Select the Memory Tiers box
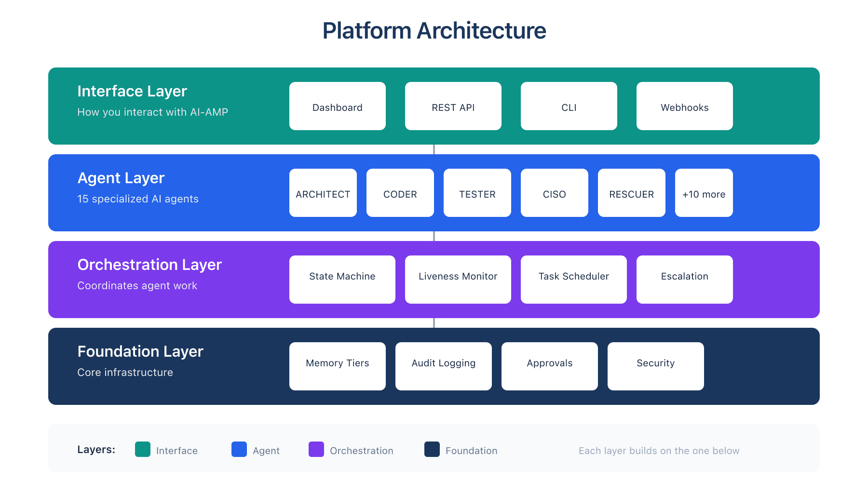Image resolution: width=868 pixels, height=482 pixels. point(337,366)
